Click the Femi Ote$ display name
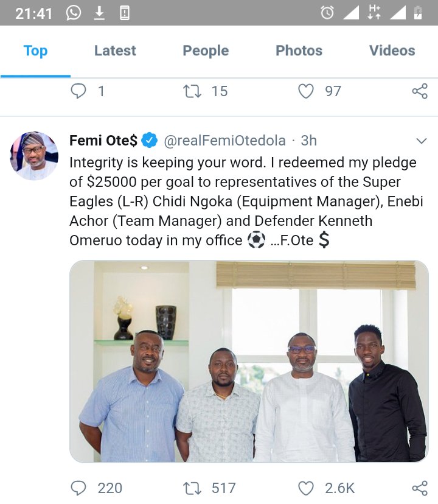This screenshot has width=438, height=504. coord(103,141)
